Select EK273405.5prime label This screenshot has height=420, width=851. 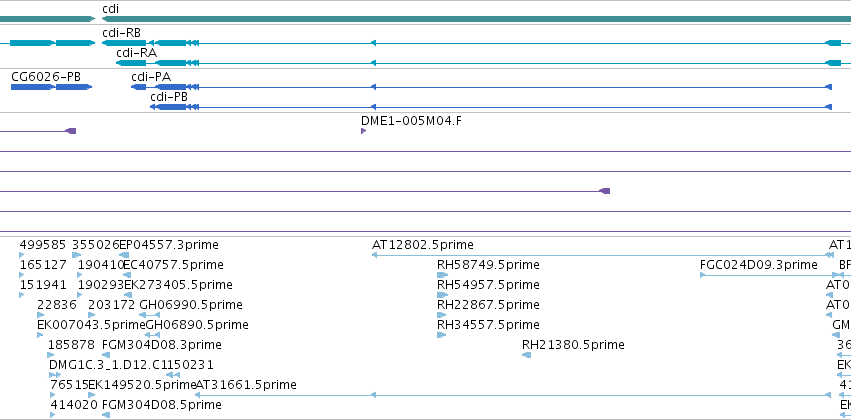pyautogui.click(x=178, y=285)
